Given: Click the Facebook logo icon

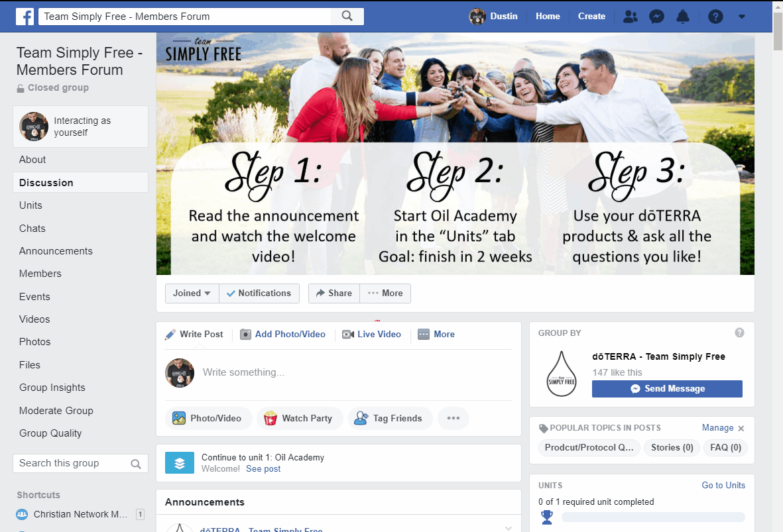Looking at the screenshot, I should pyautogui.click(x=25, y=17).
